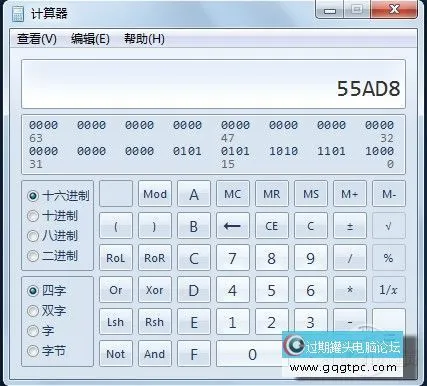Click the number 4 key

coord(233,290)
